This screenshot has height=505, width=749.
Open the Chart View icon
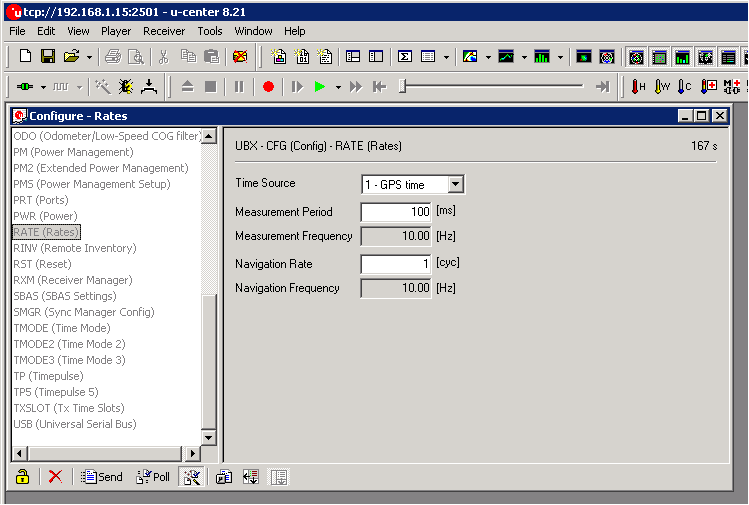(x=506, y=56)
